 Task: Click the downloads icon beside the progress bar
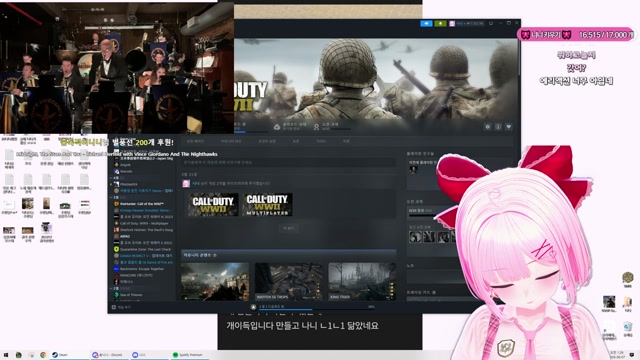tap(253, 307)
